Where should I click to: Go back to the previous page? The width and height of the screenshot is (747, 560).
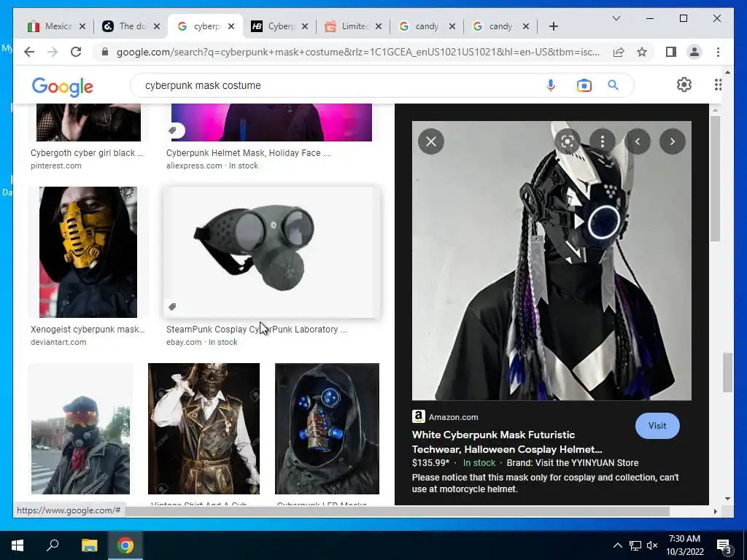coord(29,52)
